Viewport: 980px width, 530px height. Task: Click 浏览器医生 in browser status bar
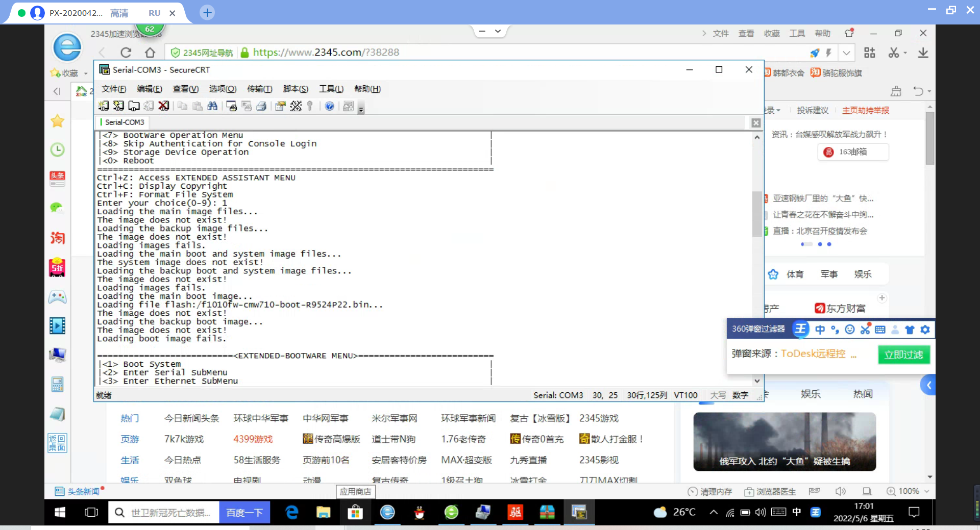pos(770,492)
